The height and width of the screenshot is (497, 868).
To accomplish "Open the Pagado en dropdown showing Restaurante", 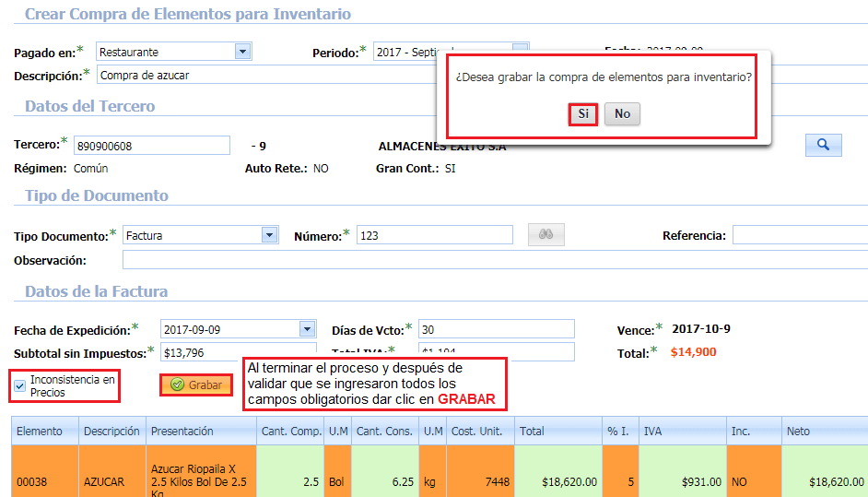I will [x=242, y=52].
